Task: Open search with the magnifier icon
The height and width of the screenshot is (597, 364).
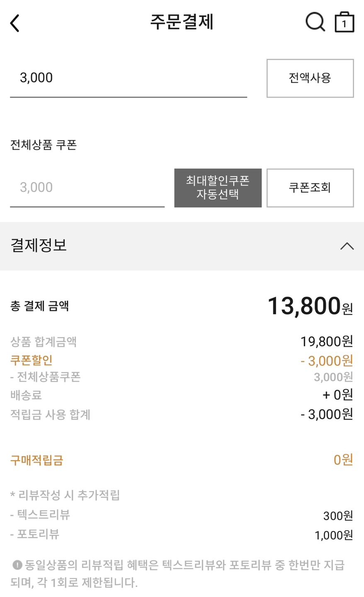Action: click(x=315, y=22)
